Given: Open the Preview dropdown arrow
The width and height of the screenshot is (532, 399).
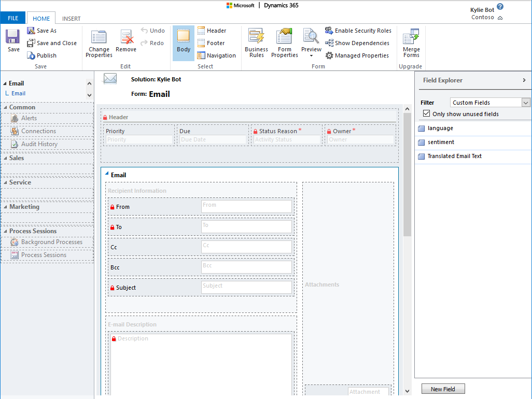Looking at the screenshot, I should tap(311, 56).
